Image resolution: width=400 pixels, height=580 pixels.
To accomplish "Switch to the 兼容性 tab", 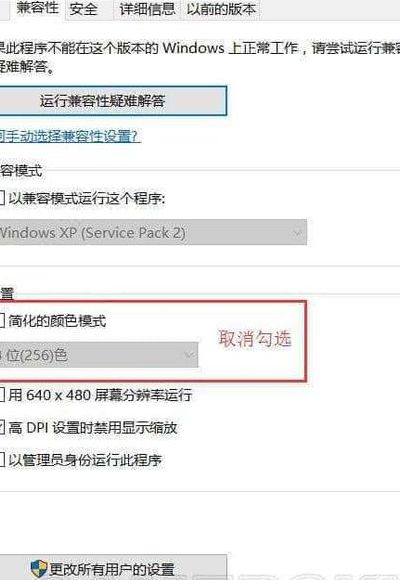I will [37, 8].
